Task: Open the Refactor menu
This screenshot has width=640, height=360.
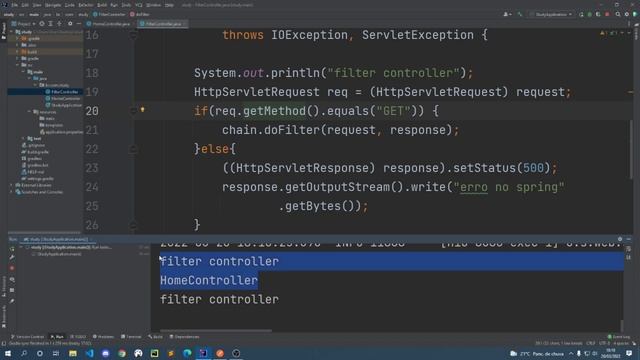Action: (x=86, y=5)
